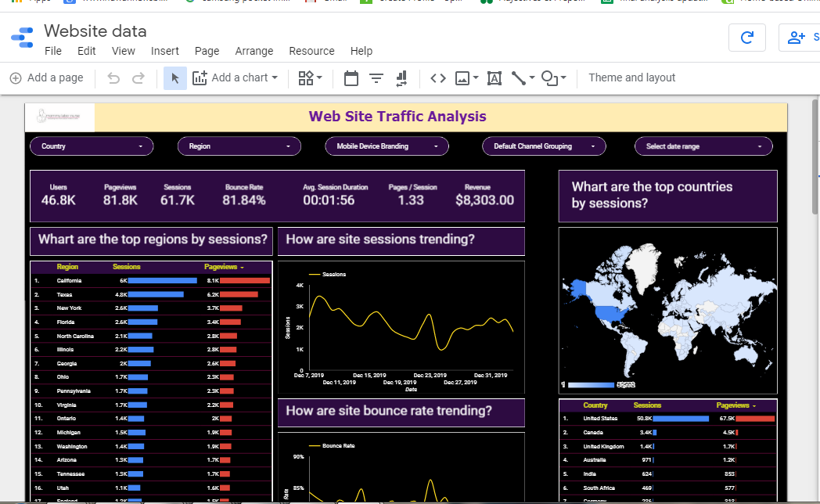This screenshot has width=820, height=504.
Task: Insert a filter control from toolbar
Action: tap(376, 77)
